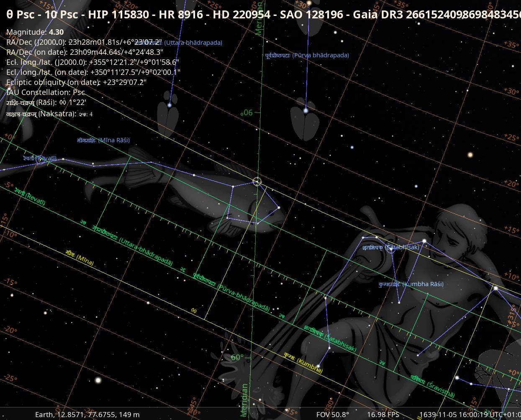The height and width of the screenshot is (420, 521).
Task: Select the orange star at right edge
Action: point(470,155)
